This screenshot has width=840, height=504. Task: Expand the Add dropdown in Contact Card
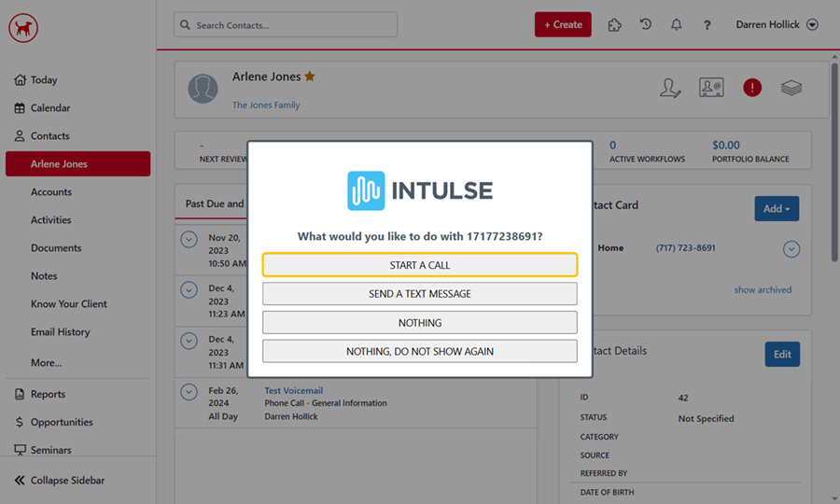pyautogui.click(x=776, y=209)
